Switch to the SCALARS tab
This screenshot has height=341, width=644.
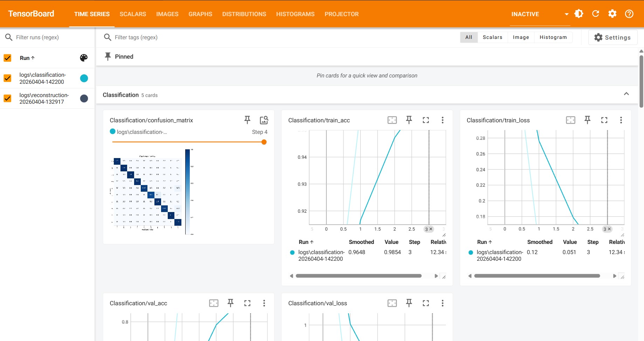(x=133, y=14)
